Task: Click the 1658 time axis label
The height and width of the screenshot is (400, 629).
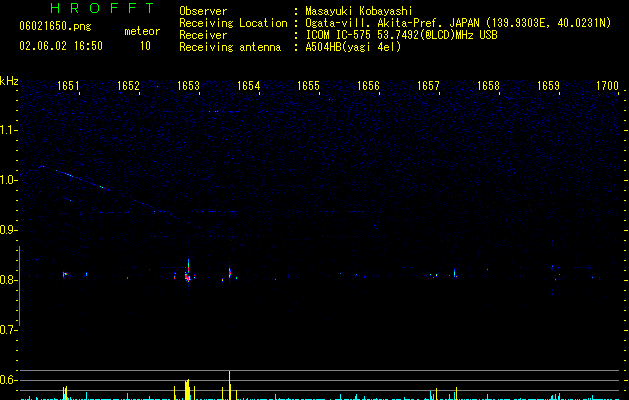Action: [x=488, y=86]
